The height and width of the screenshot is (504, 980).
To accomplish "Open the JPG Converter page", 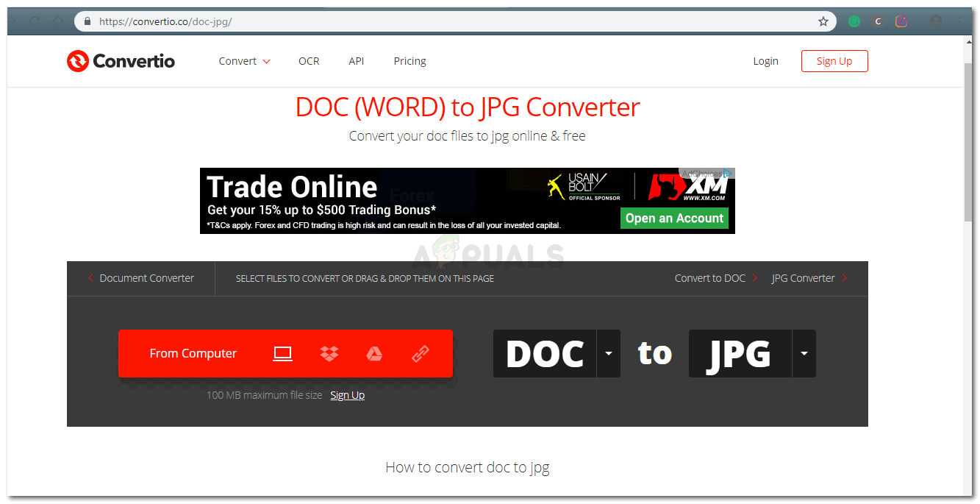I will [x=803, y=278].
